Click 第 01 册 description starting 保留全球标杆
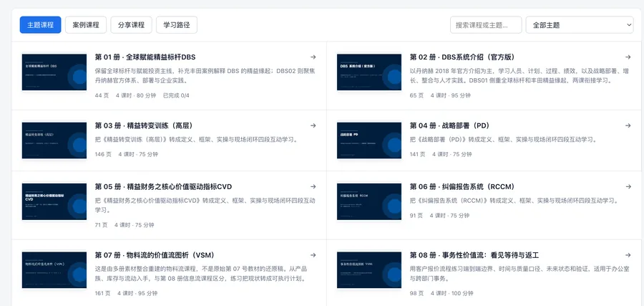644x306 pixels. point(205,76)
